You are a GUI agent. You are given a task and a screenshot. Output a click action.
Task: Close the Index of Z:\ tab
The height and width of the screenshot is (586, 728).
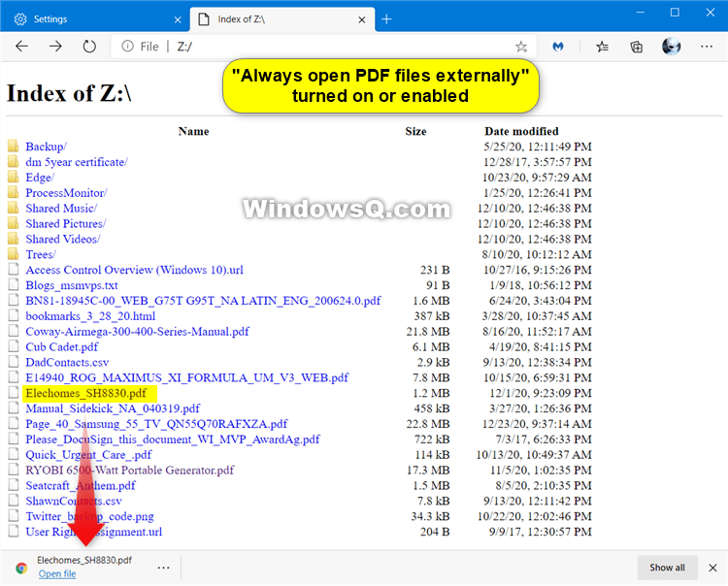tap(362, 19)
